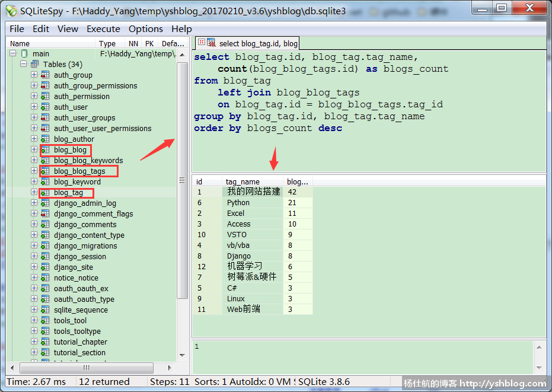Close the SQL tab via its red X icon
This screenshot has width=552, height=392.
click(x=202, y=42)
